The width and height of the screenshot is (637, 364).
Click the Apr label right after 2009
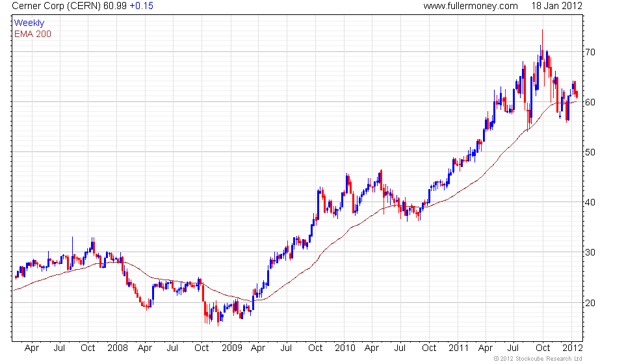pyautogui.click(x=258, y=348)
